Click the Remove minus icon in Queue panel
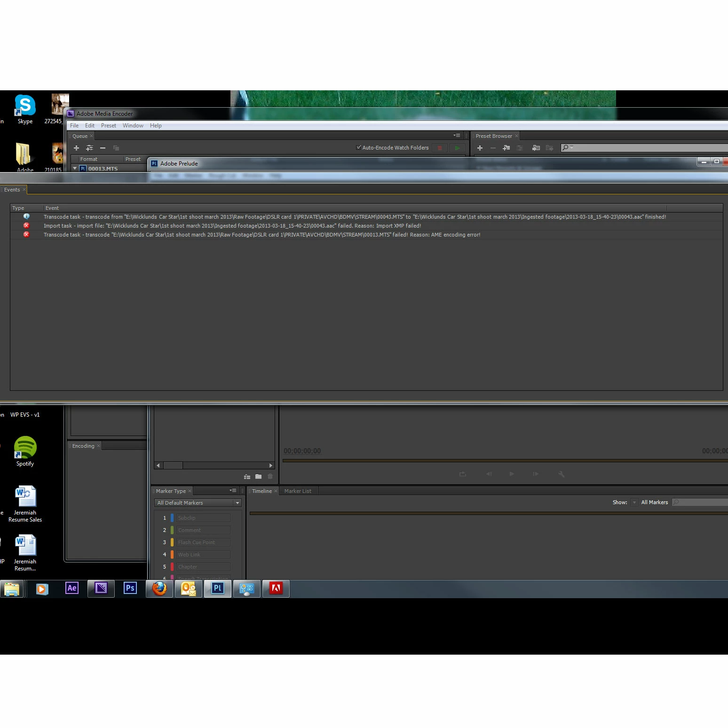The image size is (728, 728). pyautogui.click(x=103, y=148)
